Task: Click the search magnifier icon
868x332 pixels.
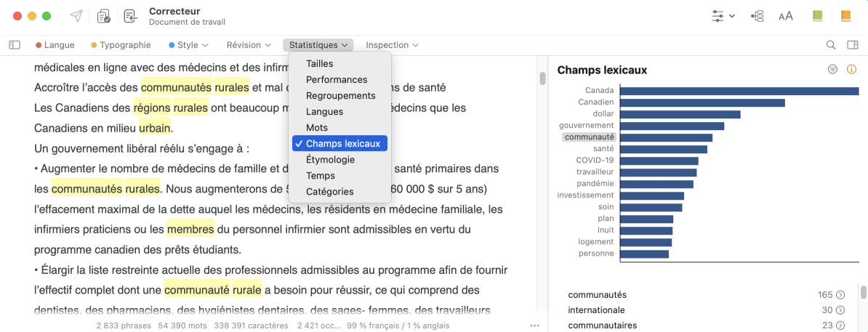Action: point(831,45)
